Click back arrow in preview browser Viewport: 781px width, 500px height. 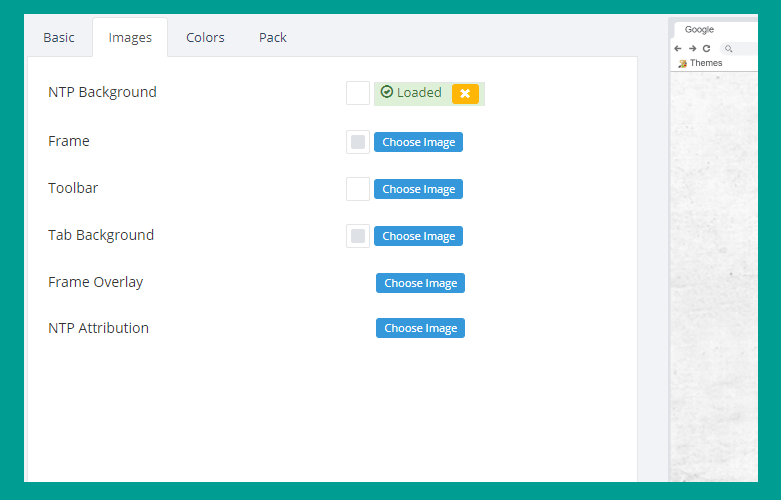point(677,48)
